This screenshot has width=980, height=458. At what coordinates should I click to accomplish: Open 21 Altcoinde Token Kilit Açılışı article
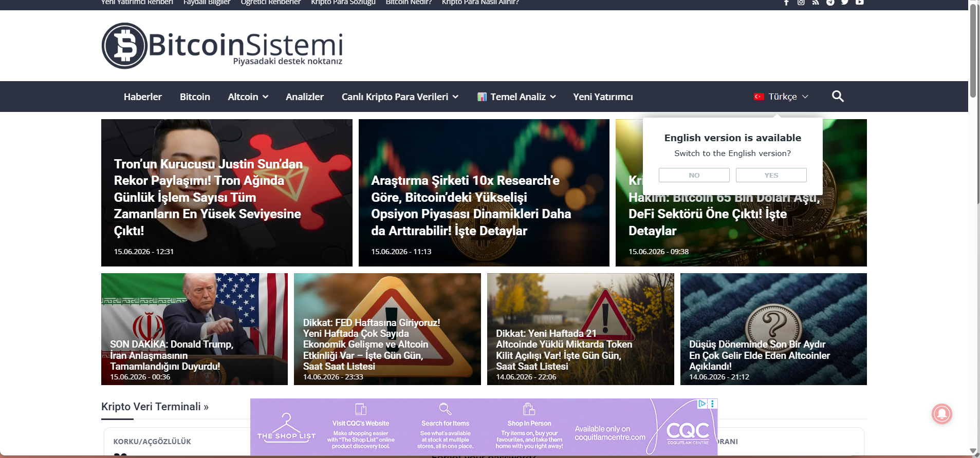coord(581,329)
